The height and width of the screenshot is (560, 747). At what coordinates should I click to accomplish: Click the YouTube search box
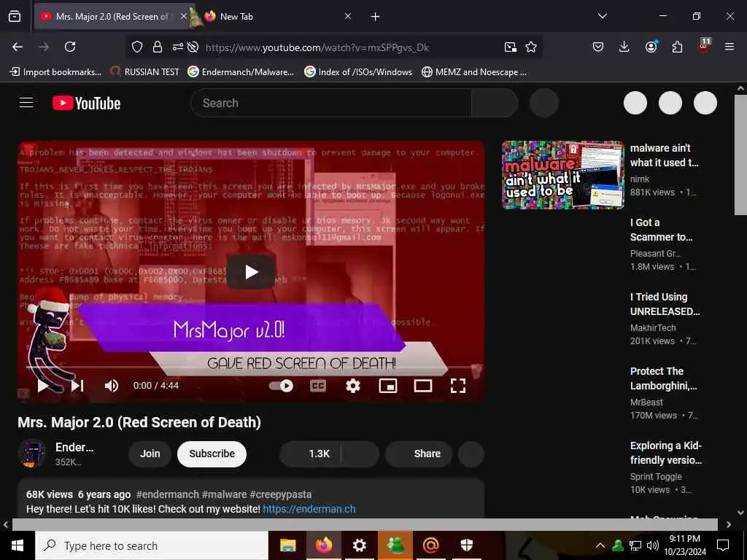pos(330,103)
